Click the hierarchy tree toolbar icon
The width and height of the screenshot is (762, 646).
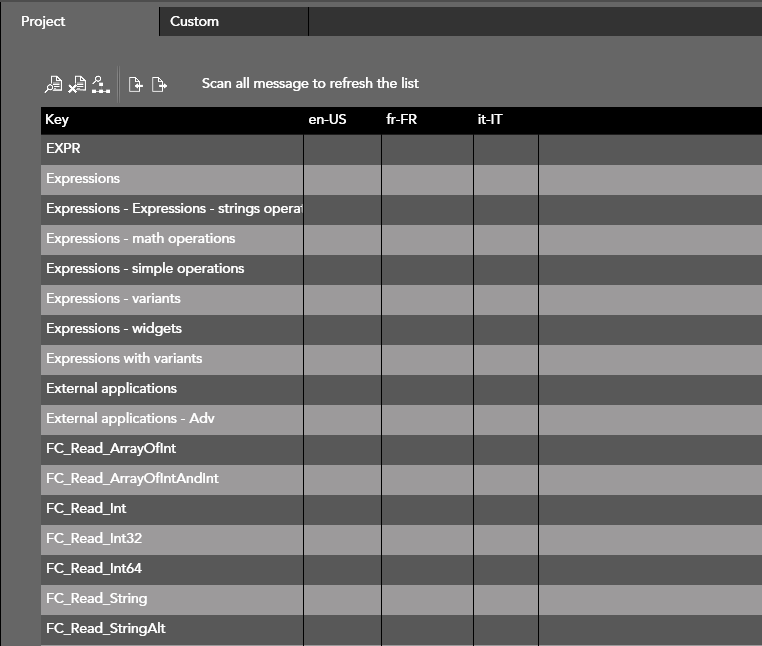pos(100,85)
